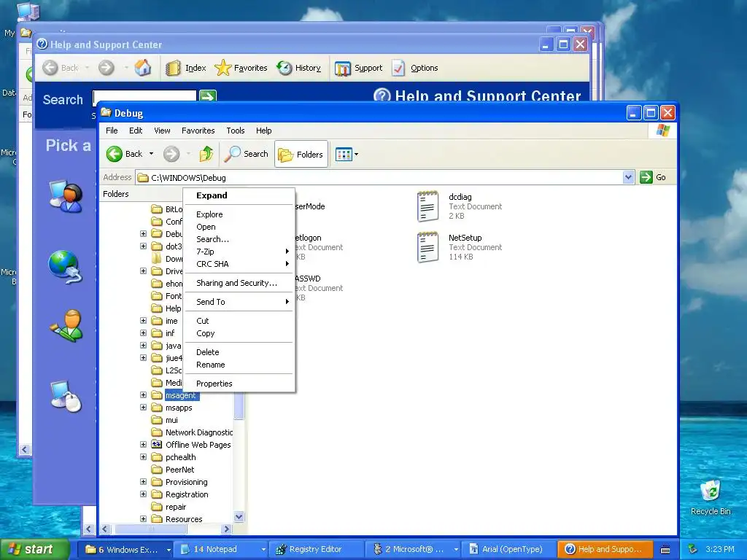Expand the Resources folder node
Screen dimensions: 747x560
coord(143,518)
